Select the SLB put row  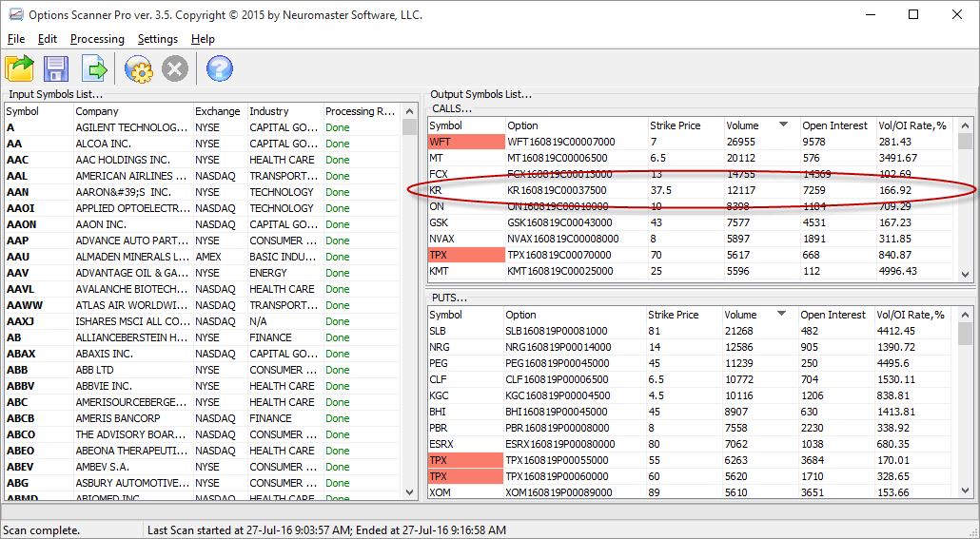[x=692, y=331]
